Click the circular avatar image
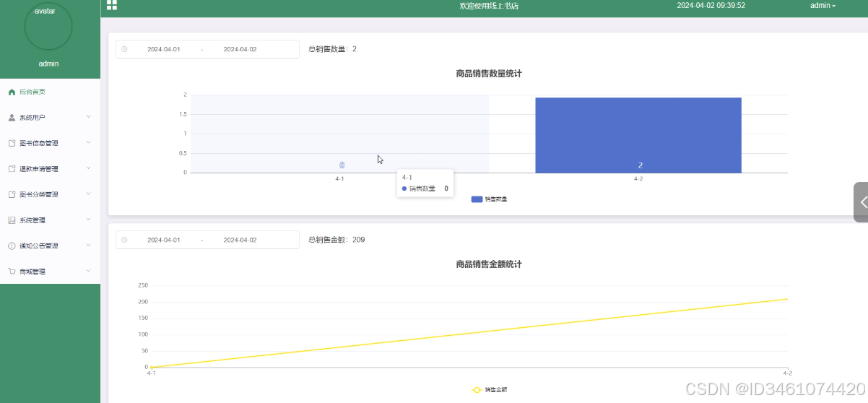Screen dimensions: 868x403 [x=48, y=26]
